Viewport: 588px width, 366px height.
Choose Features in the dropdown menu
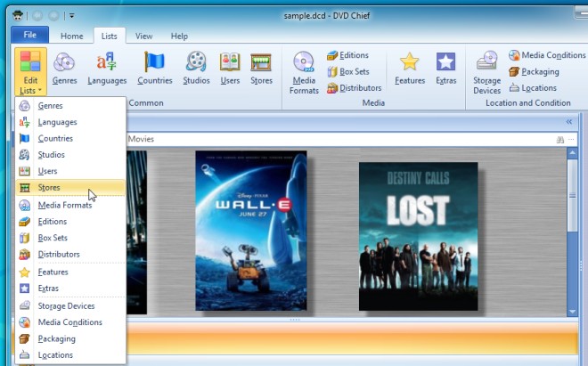point(70,272)
